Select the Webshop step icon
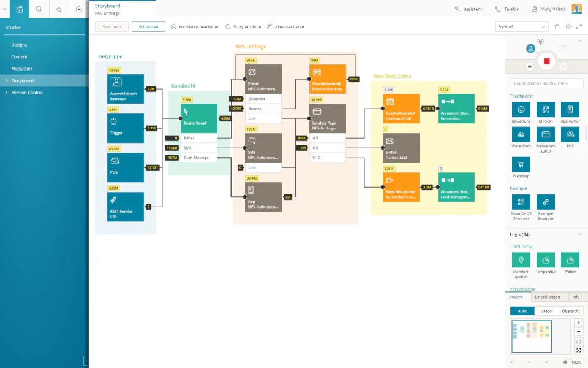Screen dimensions: 588x368 click(x=521, y=164)
